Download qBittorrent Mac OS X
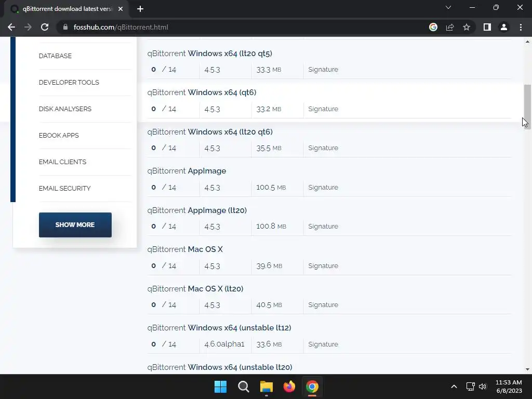 (185, 249)
